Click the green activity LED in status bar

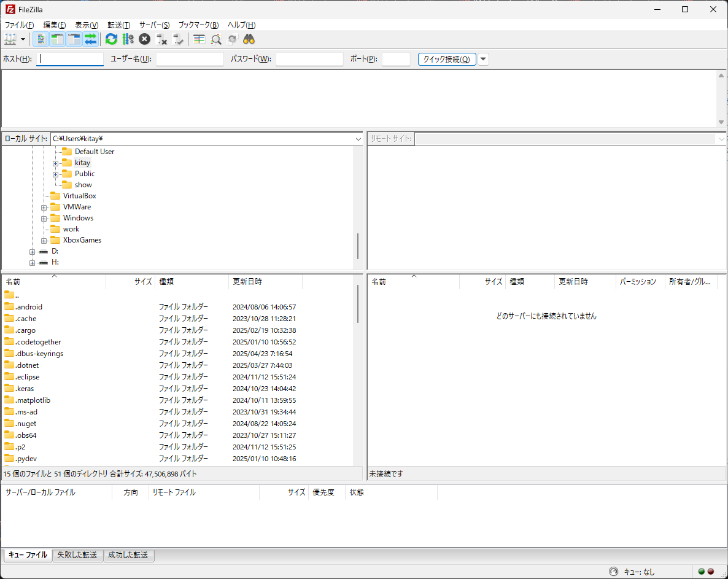[702, 572]
